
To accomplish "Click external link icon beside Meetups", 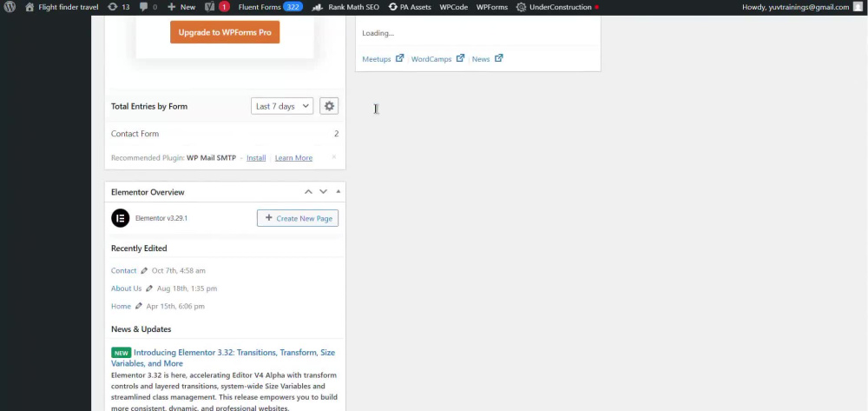I will (x=399, y=58).
